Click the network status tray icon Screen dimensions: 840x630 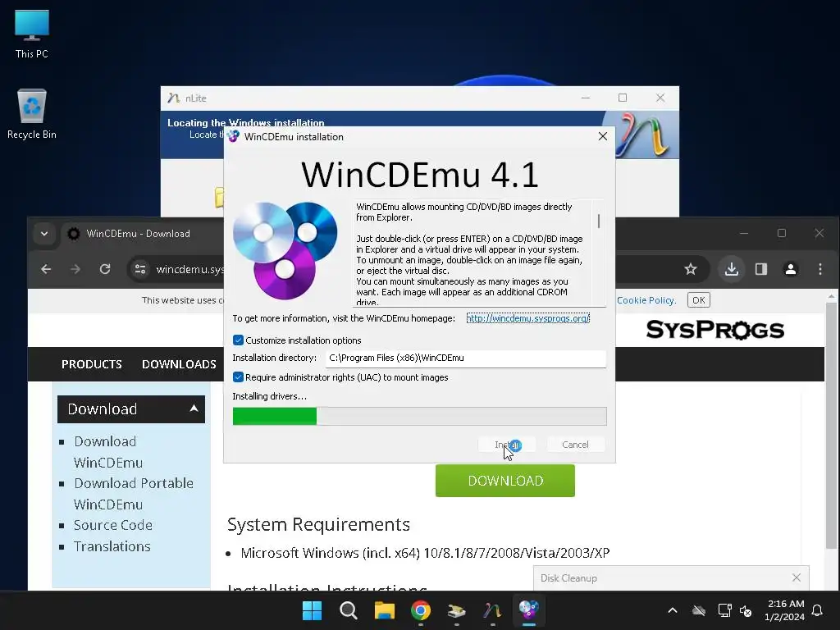coord(724,610)
